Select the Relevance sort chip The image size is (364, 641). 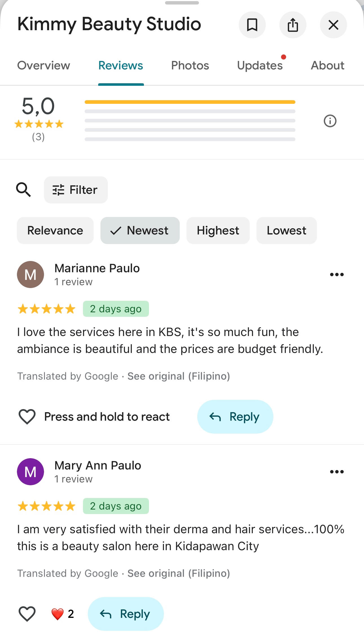click(55, 231)
